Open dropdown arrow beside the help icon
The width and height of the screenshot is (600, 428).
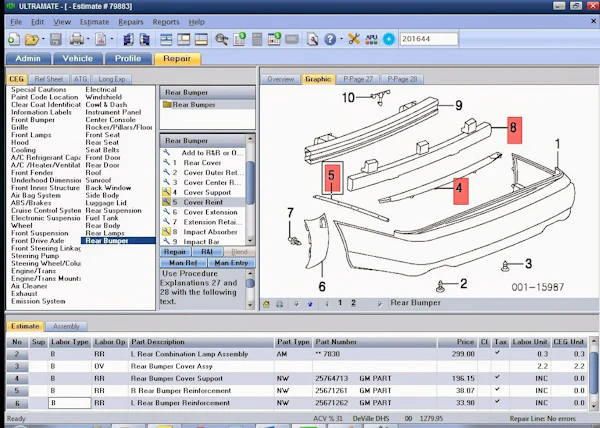[x=341, y=39]
